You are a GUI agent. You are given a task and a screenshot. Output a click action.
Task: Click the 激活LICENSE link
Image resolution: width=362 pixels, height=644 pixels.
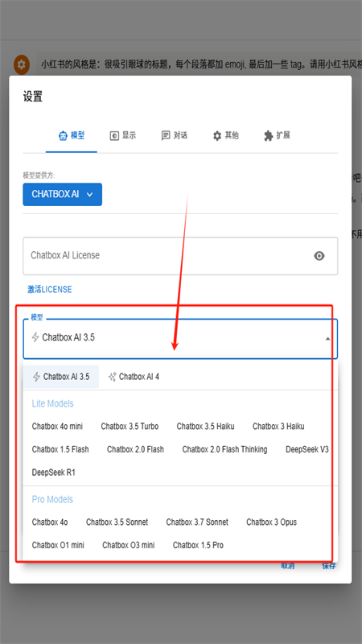tap(50, 290)
